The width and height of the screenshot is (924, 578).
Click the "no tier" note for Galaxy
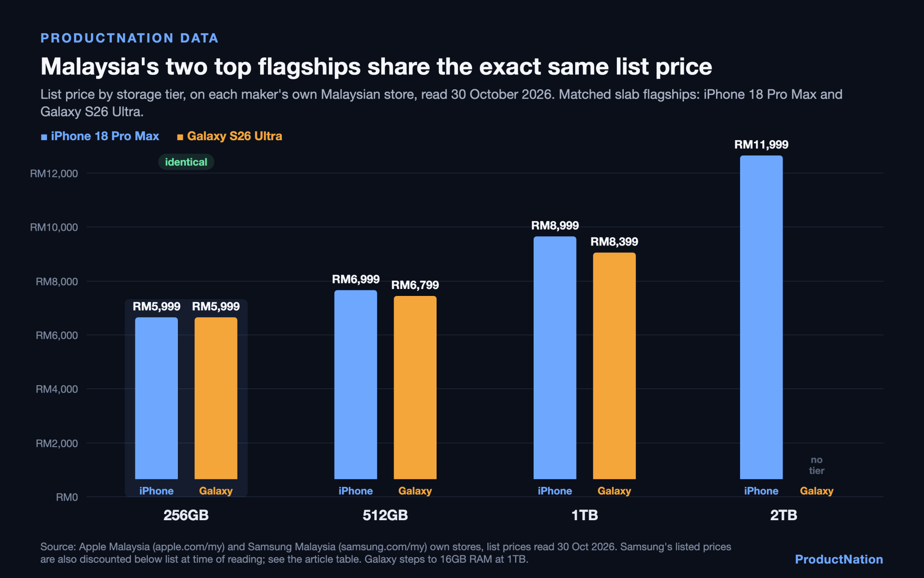point(816,465)
